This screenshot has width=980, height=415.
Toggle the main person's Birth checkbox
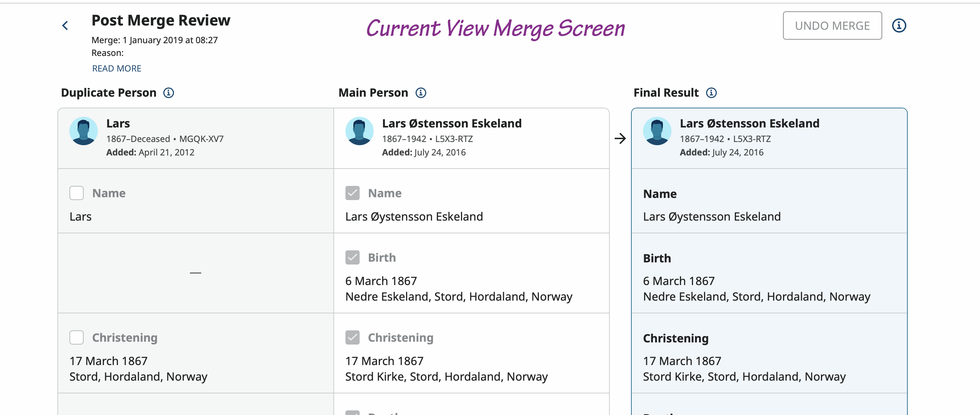[352, 257]
